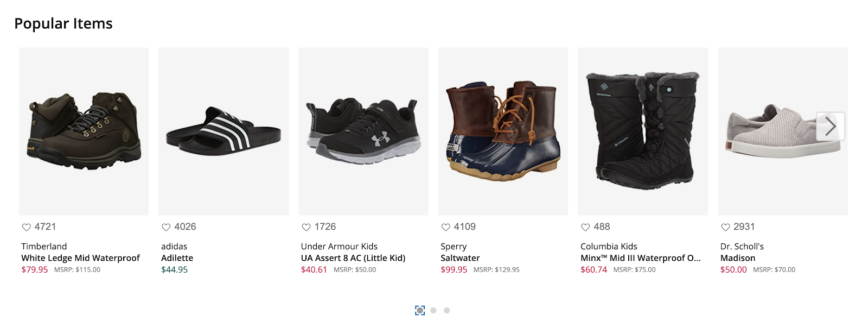Favorite the Columbia Kids Minx boot
The height and width of the screenshot is (333, 868).
[x=585, y=227]
